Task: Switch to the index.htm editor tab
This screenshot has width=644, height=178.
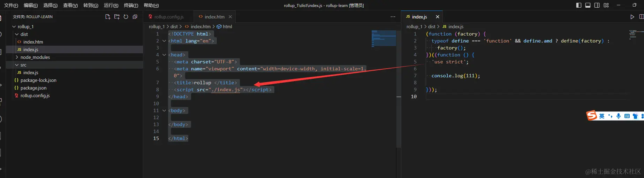Action: (214, 17)
